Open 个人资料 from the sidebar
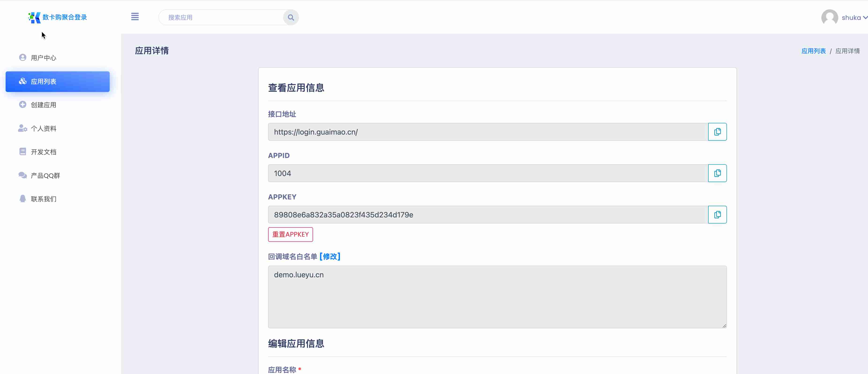 (43, 128)
